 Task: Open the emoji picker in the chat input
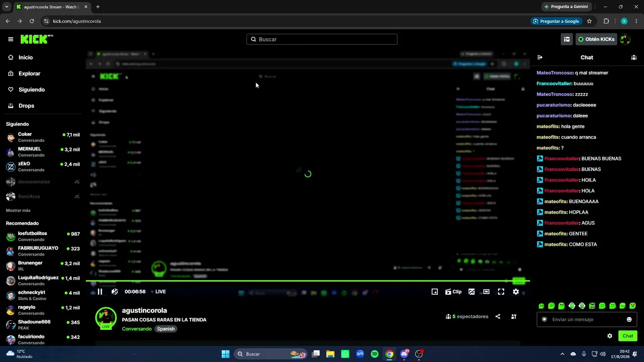pos(629,319)
